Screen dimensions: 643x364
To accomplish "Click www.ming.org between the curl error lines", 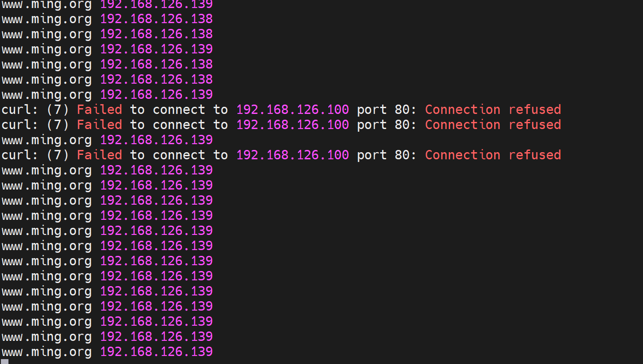I will tap(47, 140).
